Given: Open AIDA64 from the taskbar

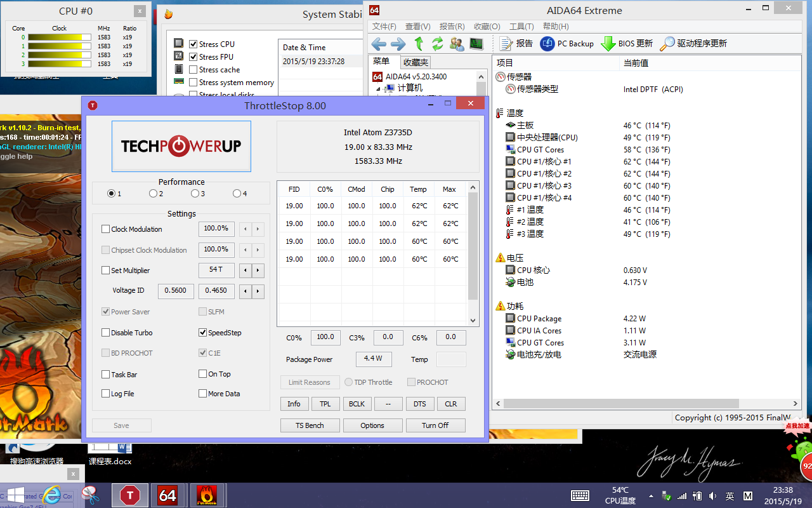Looking at the screenshot, I should (x=167, y=495).
